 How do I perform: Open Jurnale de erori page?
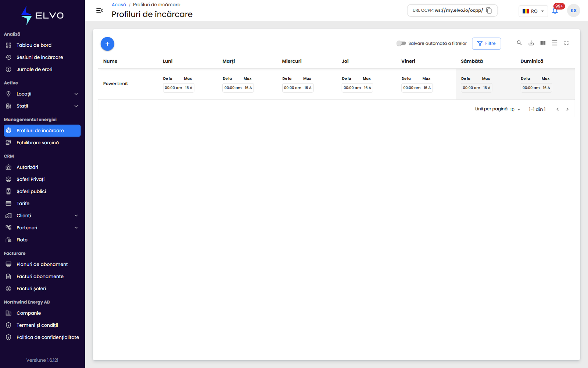pos(42,70)
